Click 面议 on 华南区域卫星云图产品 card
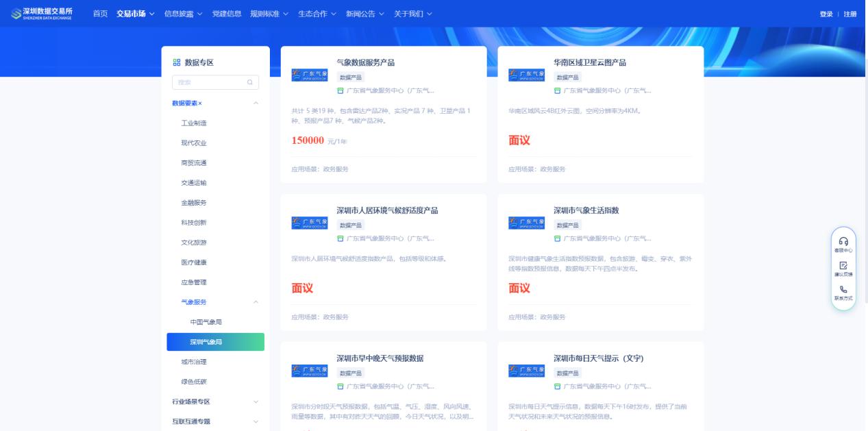Screen dimensions: 868x431 point(519,140)
